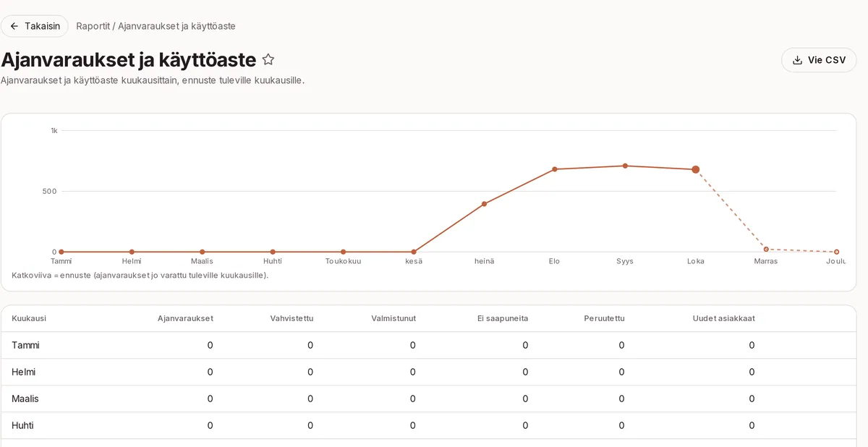Click the Joulu forecast point

837,252
